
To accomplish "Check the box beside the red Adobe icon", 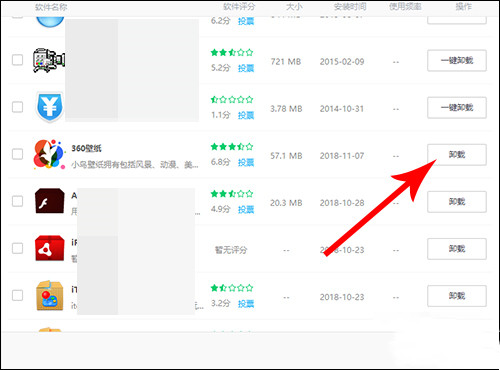I will pyautogui.click(x=17, y=248).
